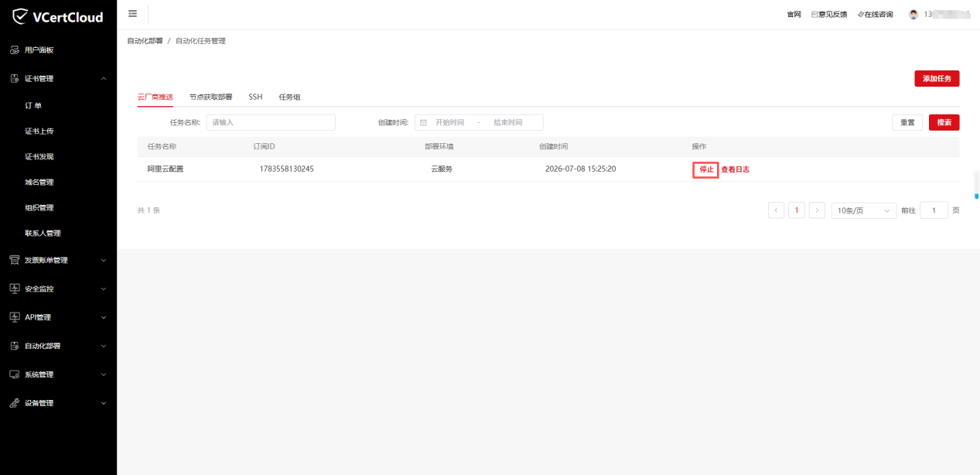Open the 用户面板 dashboard icon

click(x=14, y=50)
